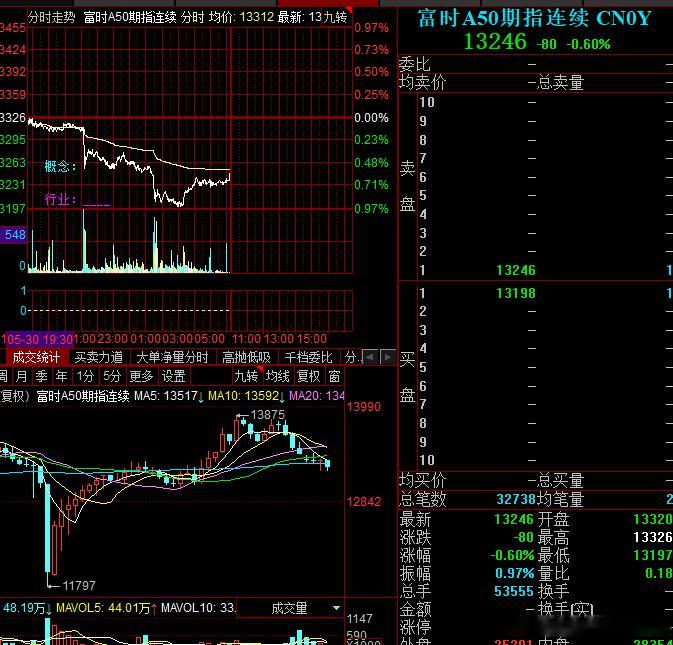Click the 05-30 19:30 time axis label
This screenshot has width=673, height=645.
point(38,339)
